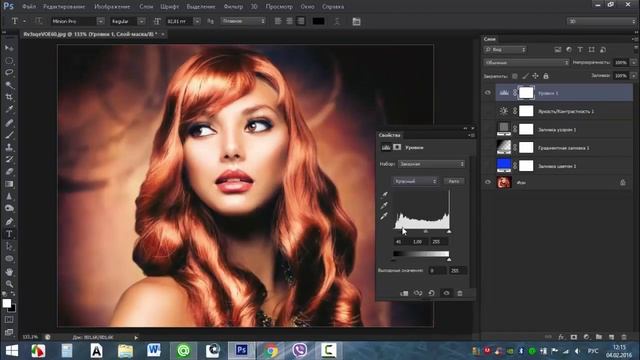The width and height of the screenshot is (640, 360).
Task: Pick the white point eyedropper in Levels
Action: tap(384, 216)
